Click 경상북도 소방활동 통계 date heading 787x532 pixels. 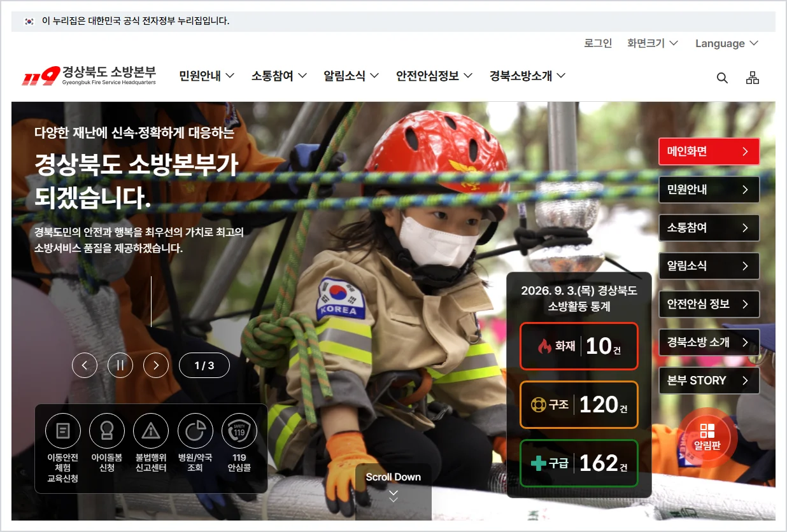pos(579,298)
